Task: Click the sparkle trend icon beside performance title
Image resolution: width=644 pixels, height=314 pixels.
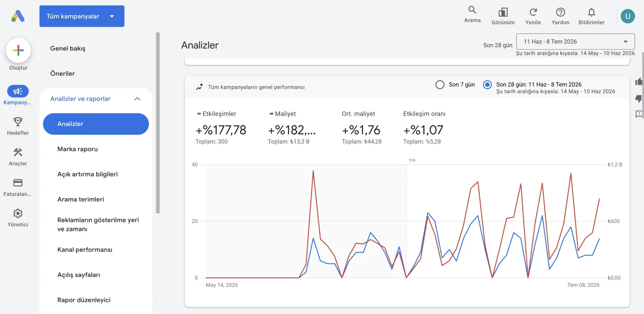Action: 200,87
